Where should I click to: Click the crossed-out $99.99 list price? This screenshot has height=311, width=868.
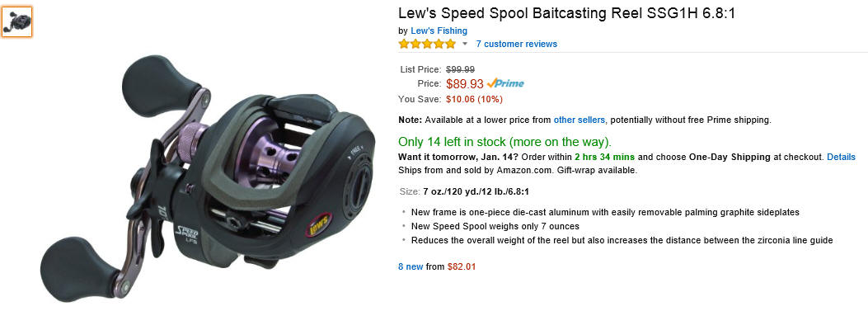461,69
